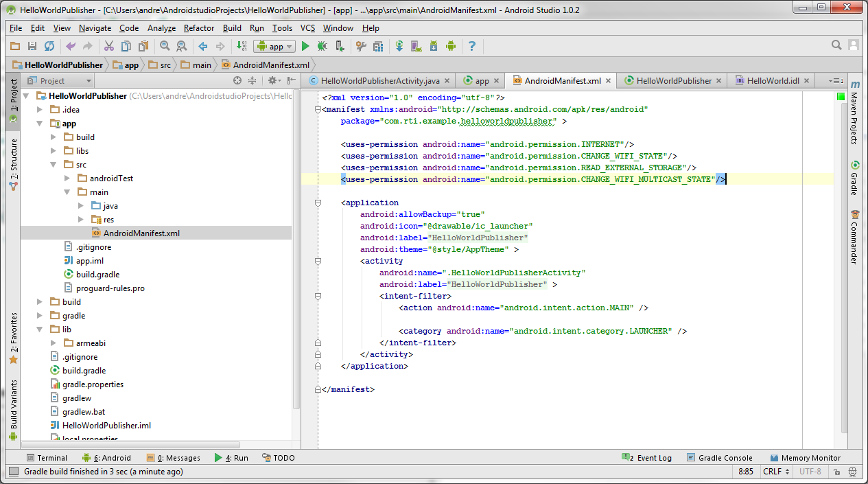Collapse the app module tree node
This screenshot has height=484, width=868.
point(40,124)
